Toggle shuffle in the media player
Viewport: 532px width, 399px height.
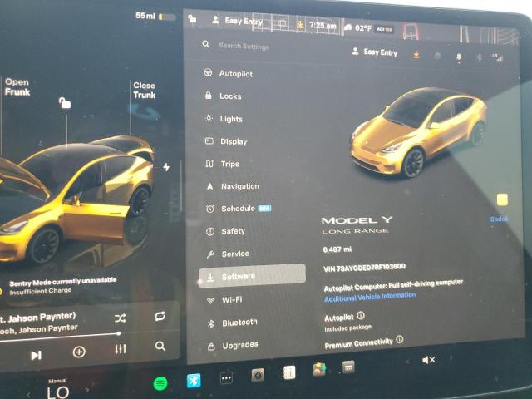(x=121, y=318)
